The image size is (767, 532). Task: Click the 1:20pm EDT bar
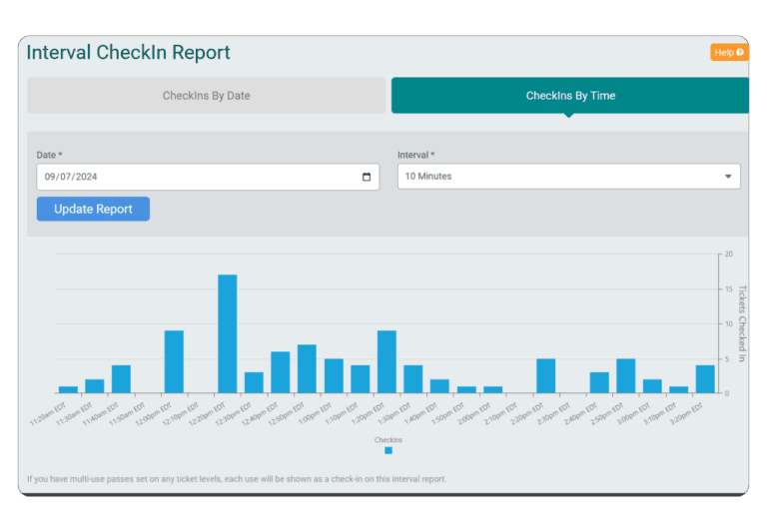click(386, 361)
